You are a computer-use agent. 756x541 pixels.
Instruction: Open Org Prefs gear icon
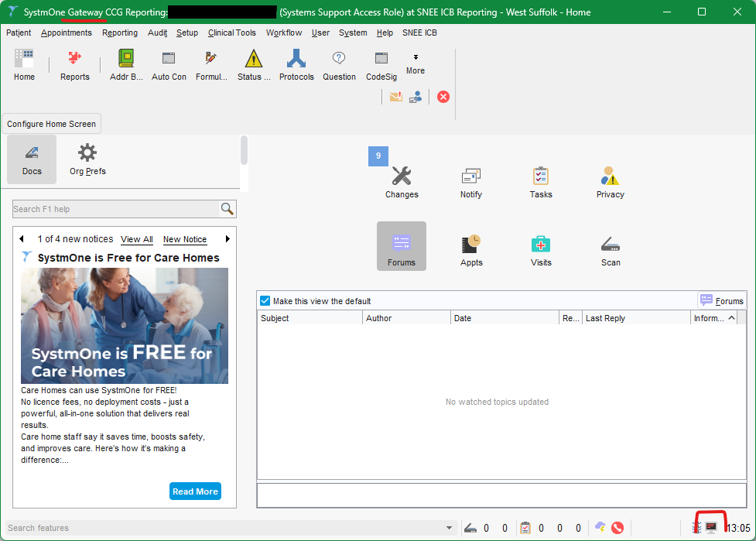point(87,159)
